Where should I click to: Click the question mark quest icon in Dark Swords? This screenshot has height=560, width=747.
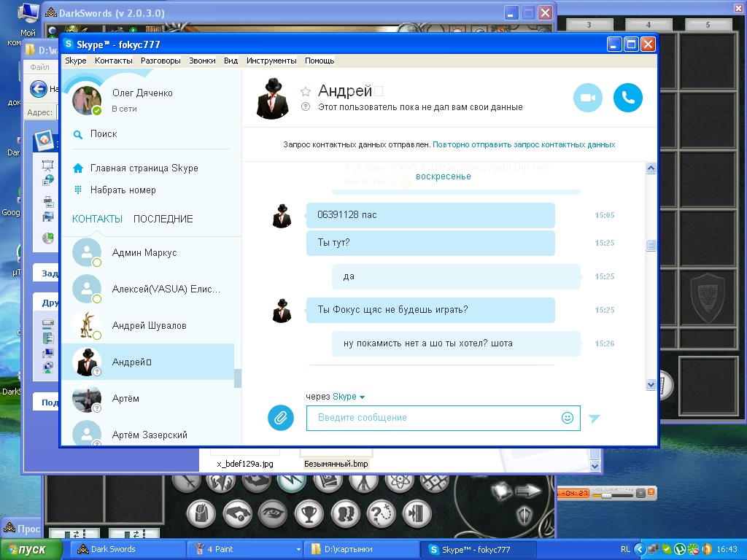tap(382, 514)
